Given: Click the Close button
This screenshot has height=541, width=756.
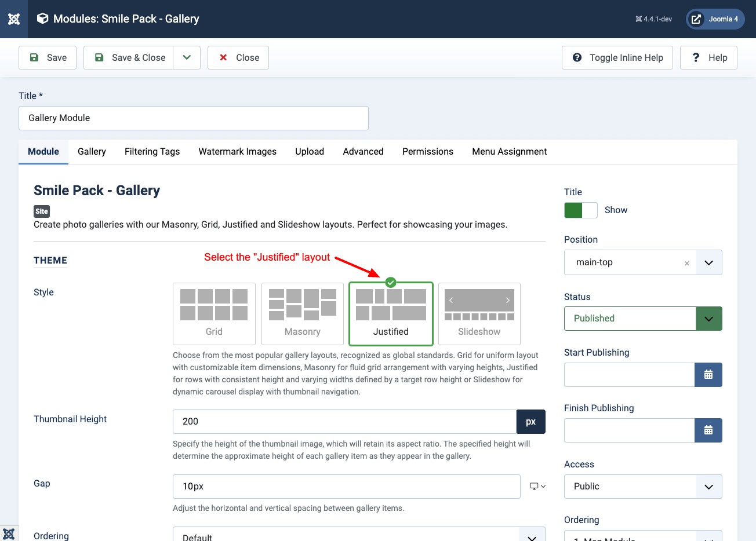Looking at the screenshot, I should point(238,57).
